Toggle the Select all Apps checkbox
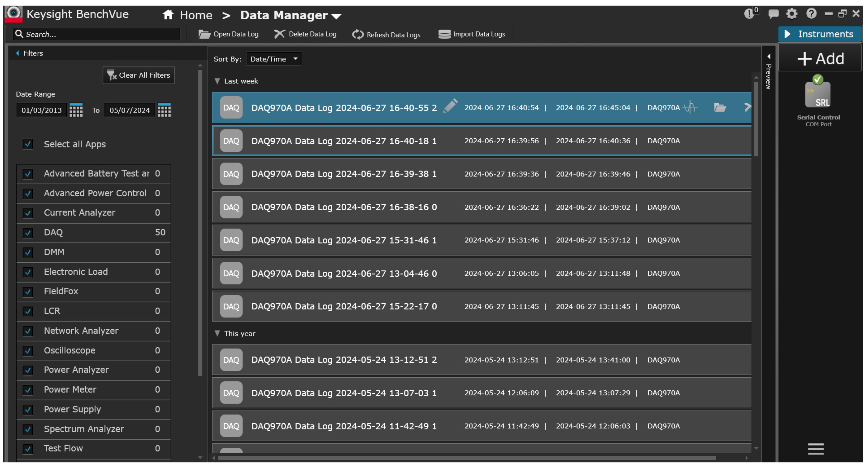Viewport: 868px width, 468px height. click(x=28, y=144)
